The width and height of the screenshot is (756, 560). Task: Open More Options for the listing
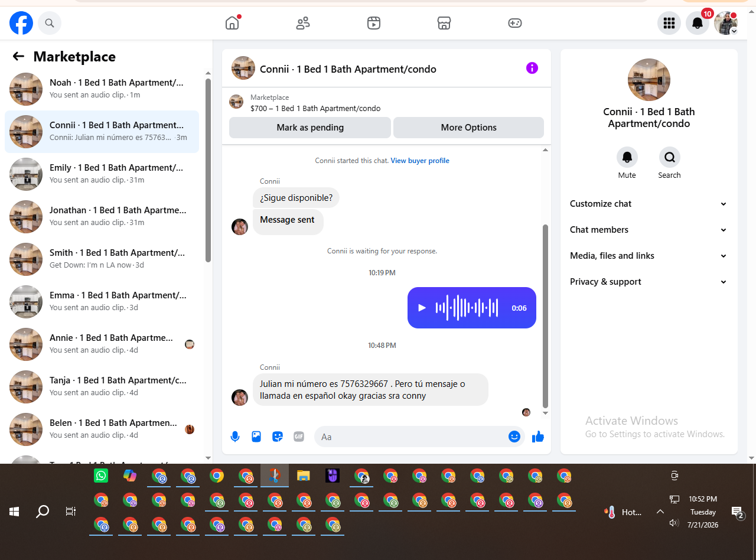pos(468,128)
